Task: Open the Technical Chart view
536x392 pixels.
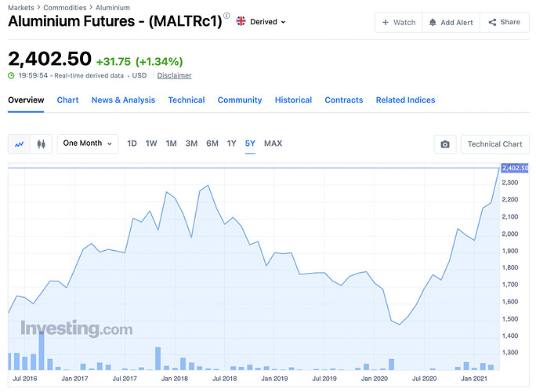Action: click(494, 144)
